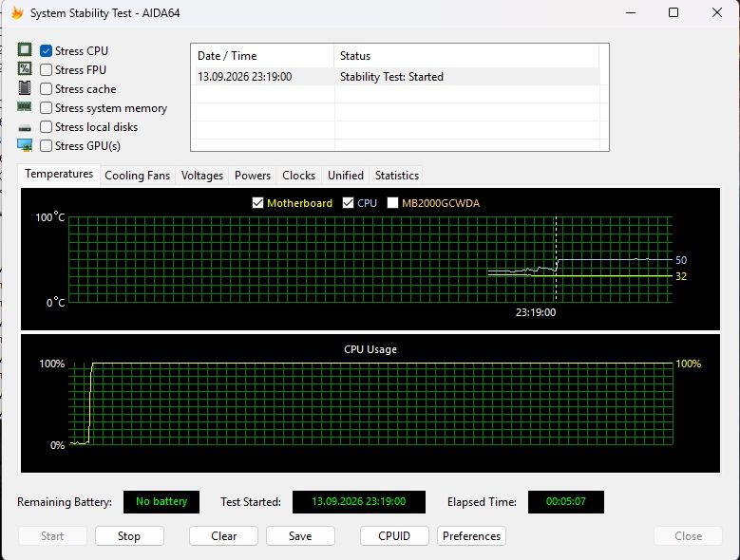
Task: Click the Elapsed Time value 00:05:07
Action: click(566, 501)
